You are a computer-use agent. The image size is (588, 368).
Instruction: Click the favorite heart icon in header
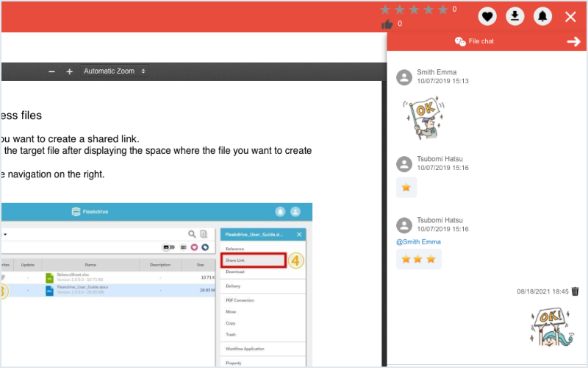pos(487,16)
